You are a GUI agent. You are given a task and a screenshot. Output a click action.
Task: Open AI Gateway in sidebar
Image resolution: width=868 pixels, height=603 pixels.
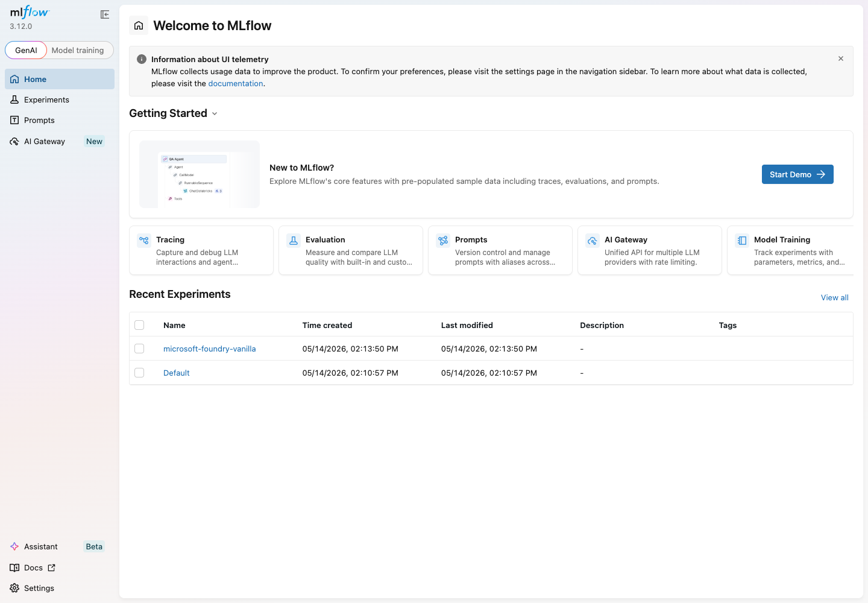point(60,141)
